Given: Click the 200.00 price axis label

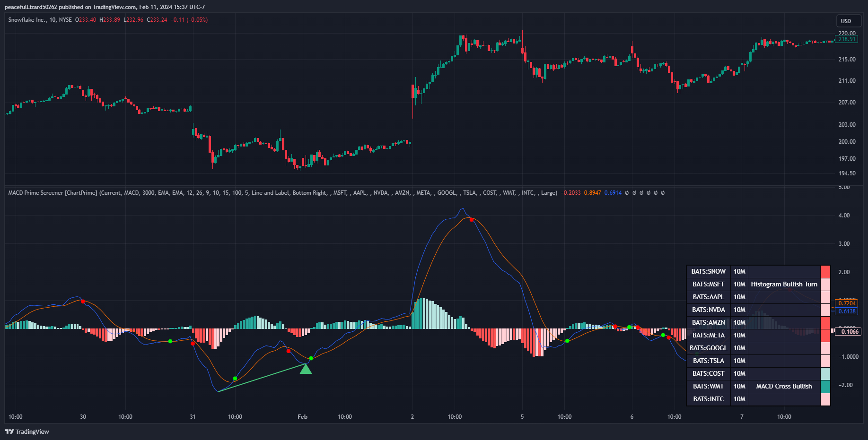Looking at the screenshot, I should [x=847, y=142].
